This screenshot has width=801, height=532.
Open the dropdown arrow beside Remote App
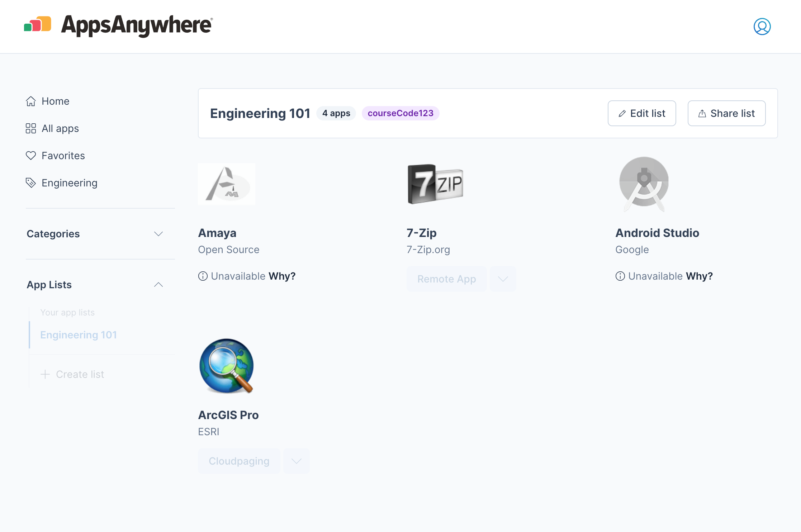tap(503, 279)
